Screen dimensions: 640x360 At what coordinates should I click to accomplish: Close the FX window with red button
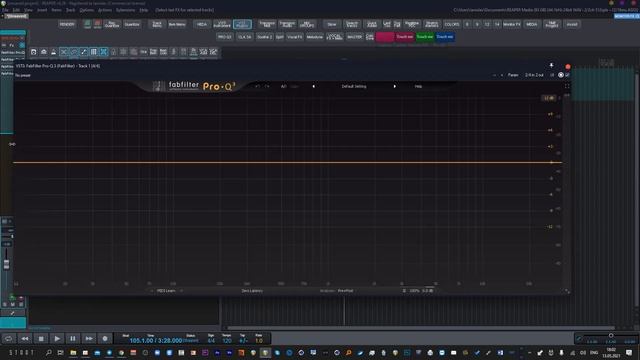point(568,67)
